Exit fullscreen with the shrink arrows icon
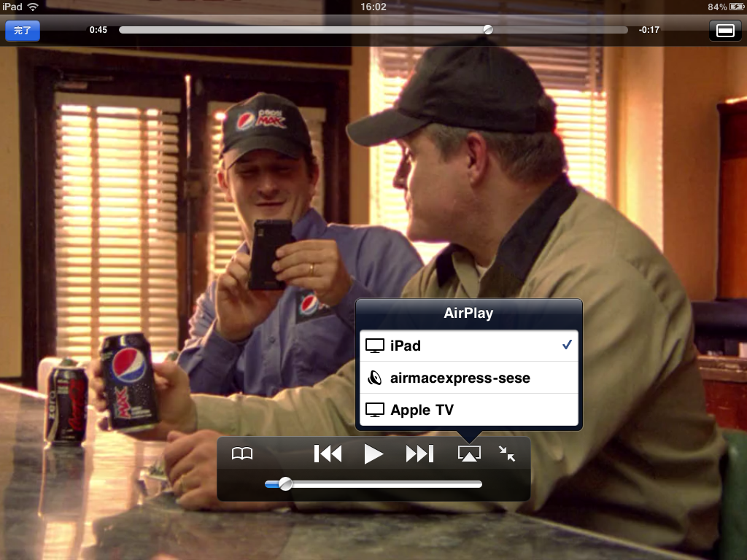Screen dimensions: 747x560 point(507,454)
